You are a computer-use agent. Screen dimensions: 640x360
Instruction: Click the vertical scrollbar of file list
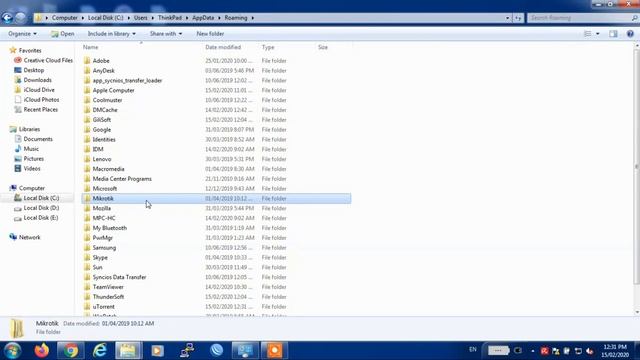coord(637,167)
